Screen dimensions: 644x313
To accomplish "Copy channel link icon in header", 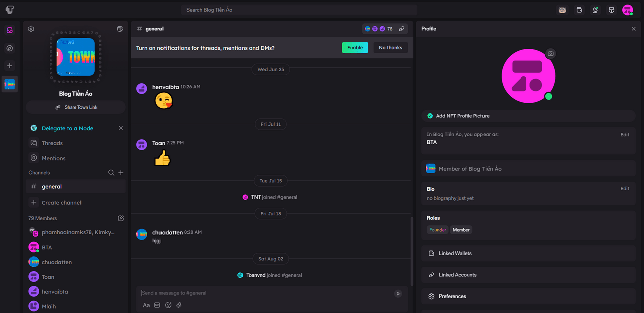I will point(401,29).
